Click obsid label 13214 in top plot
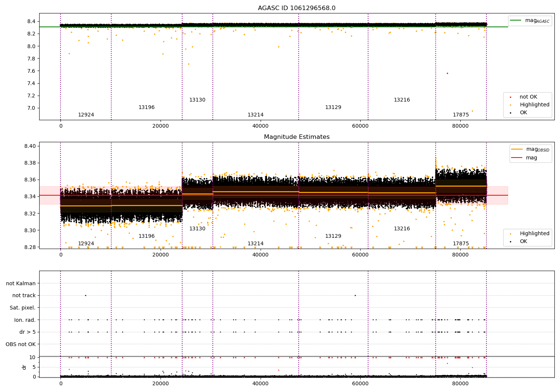This screenshot has width=560, height=392. (255, 115)
